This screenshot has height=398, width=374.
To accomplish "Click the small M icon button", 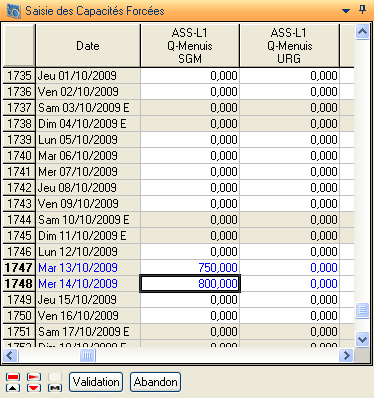I will point(55,388).
